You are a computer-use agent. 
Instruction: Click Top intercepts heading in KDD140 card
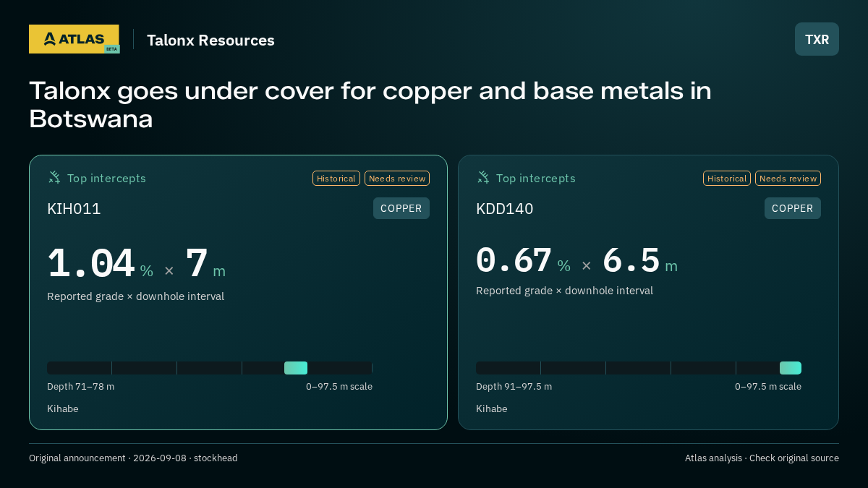[x=536, y=178]
